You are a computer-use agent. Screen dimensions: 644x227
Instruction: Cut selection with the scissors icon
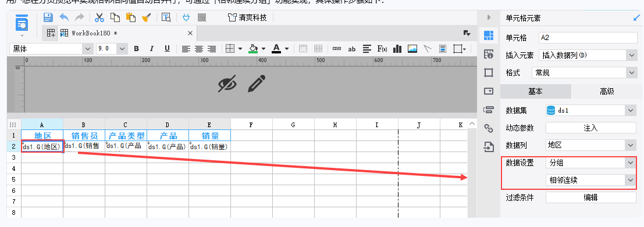(99, 17)
